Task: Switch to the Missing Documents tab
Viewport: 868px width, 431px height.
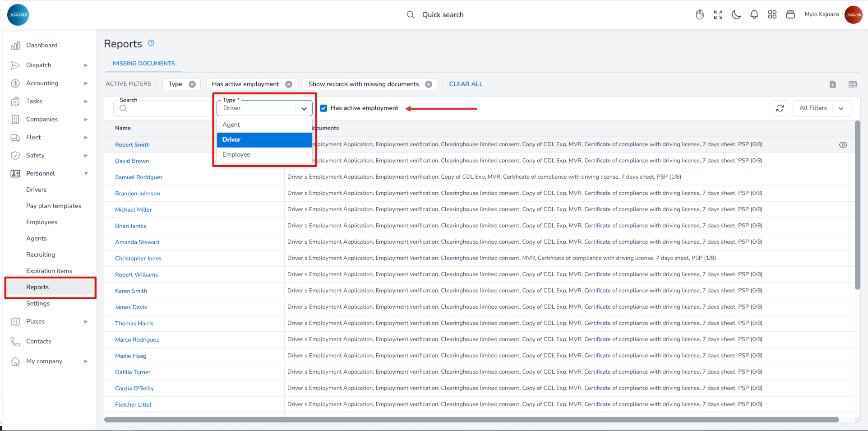Action: [143, 64]
